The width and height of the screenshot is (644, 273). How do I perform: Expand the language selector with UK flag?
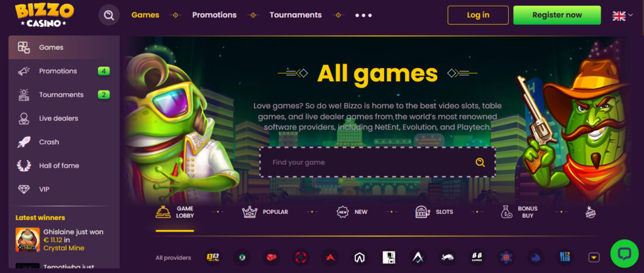click(x=623, y=16)
